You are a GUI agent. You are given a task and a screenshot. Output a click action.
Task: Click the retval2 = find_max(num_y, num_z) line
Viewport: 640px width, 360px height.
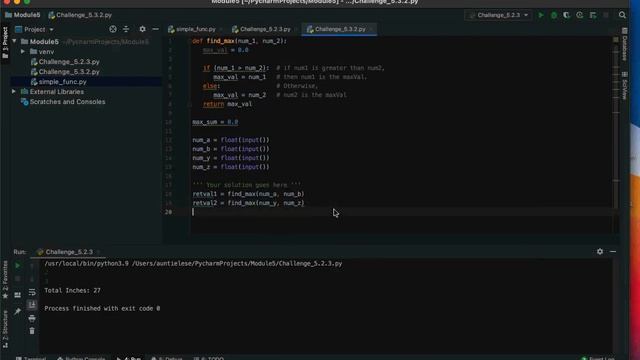[248, 203]
